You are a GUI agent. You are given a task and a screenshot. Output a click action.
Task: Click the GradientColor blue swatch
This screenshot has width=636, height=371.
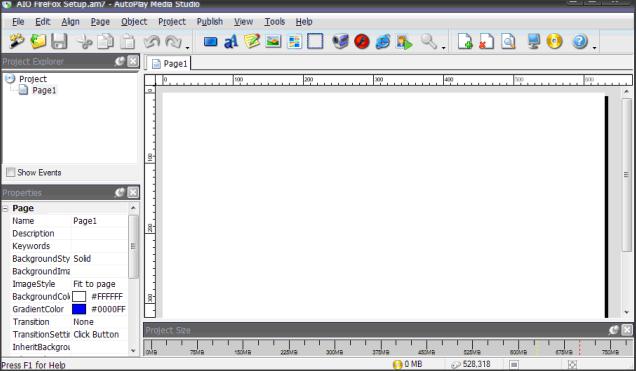tap(79, 309)
